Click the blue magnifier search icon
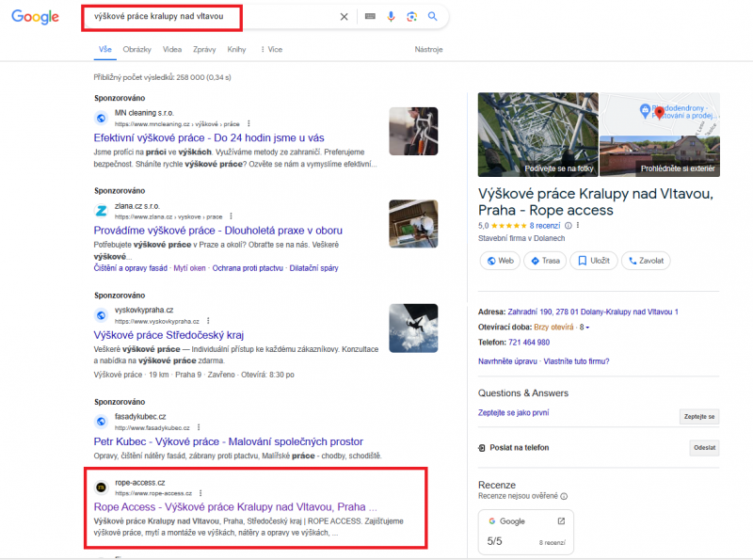 click(433, 16)
